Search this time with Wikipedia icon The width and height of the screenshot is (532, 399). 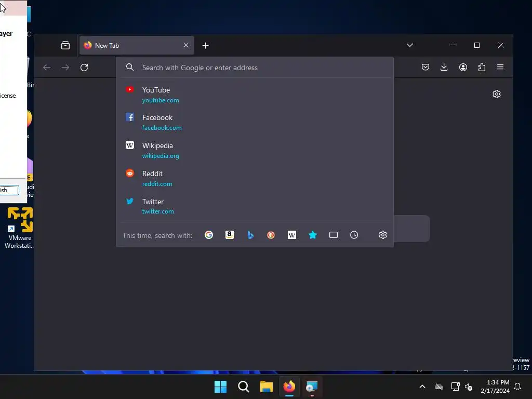click(x=292, y=235)
